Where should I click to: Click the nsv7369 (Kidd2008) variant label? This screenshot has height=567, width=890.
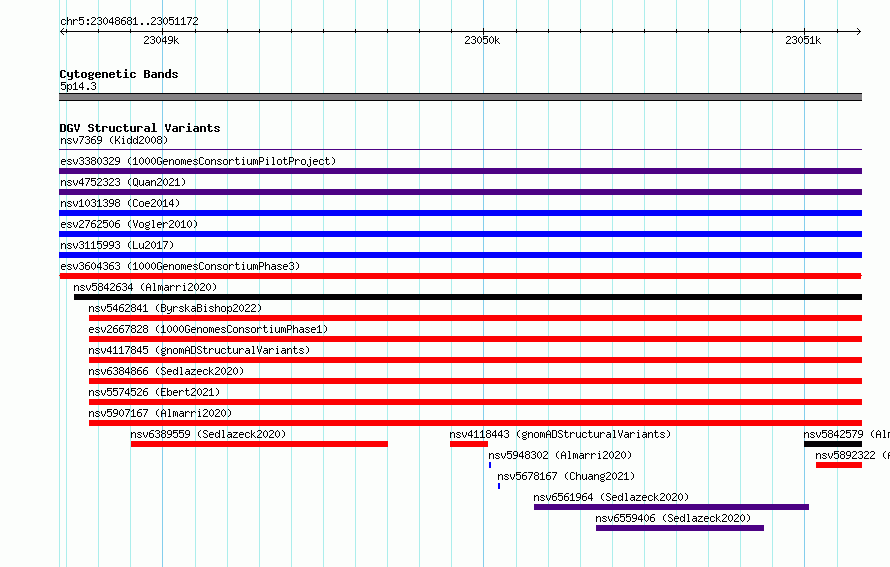click(x=114, y=140)
